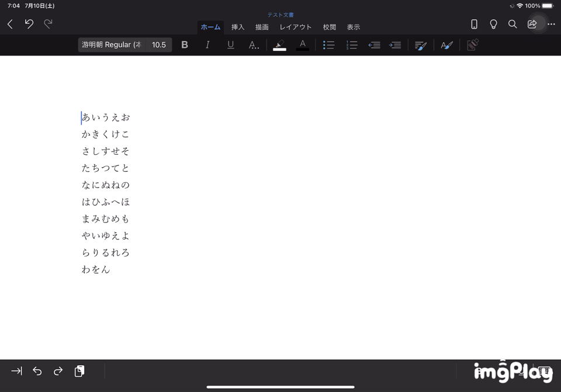Tap the Share button
Screen dimensions: 561x392
(532, 24)
